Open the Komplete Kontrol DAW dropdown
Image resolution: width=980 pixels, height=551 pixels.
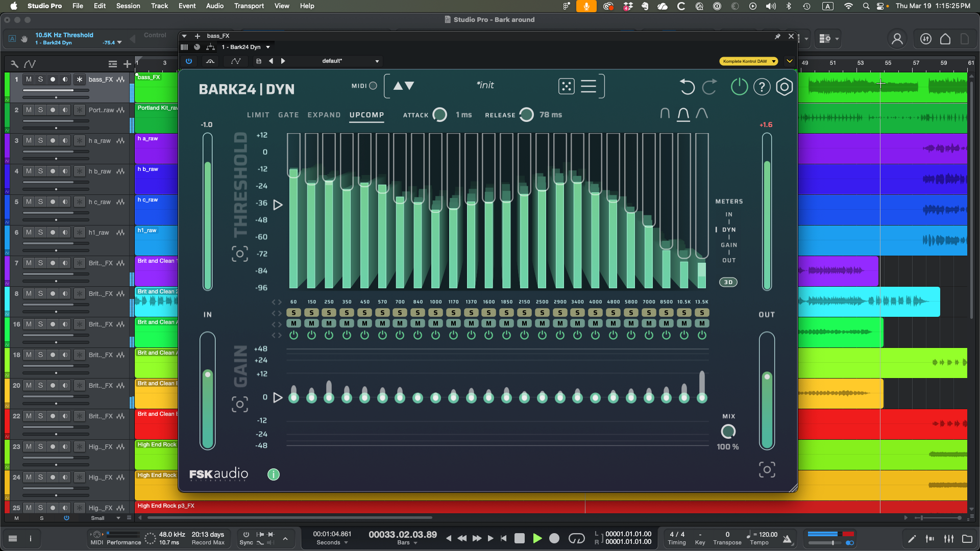coord(748,61)
